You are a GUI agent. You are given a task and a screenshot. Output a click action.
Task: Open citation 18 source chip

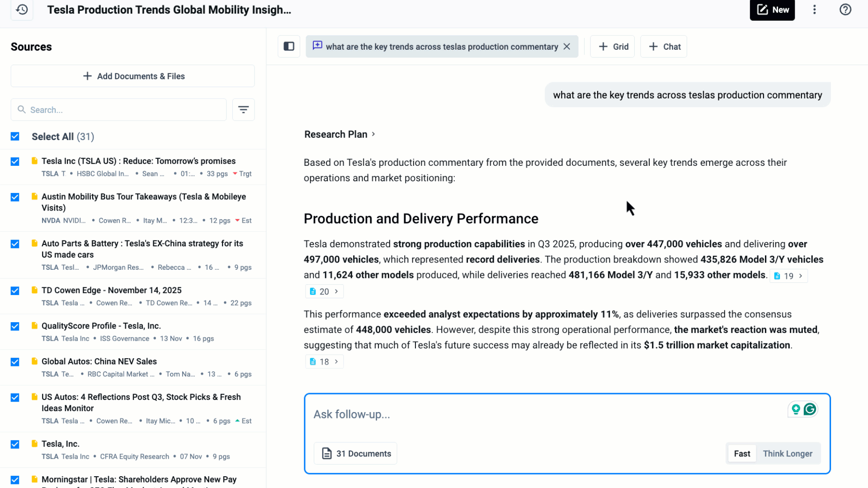point(324,361)
